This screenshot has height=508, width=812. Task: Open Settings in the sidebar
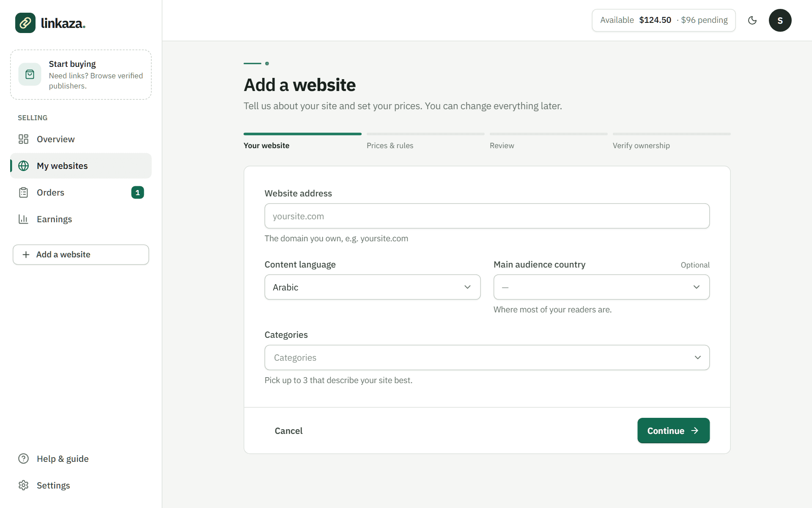[81, 485]
